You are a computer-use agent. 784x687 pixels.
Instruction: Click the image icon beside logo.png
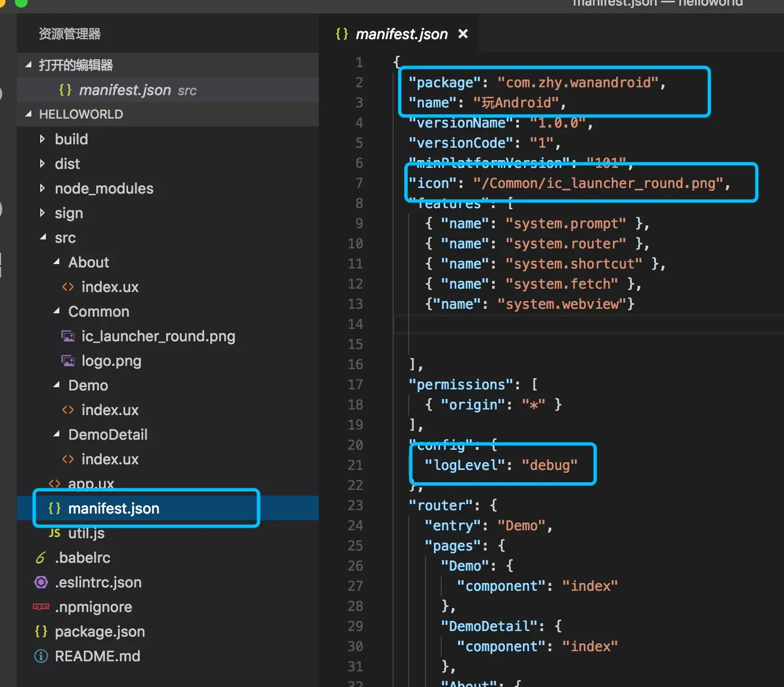(x=68, y=361)
